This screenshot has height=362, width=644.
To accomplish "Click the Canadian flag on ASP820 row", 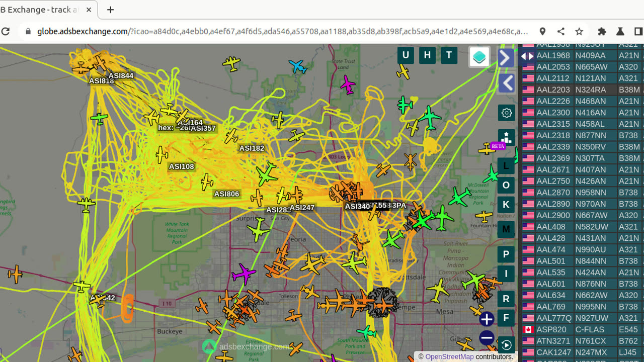I will coord(528,330).
